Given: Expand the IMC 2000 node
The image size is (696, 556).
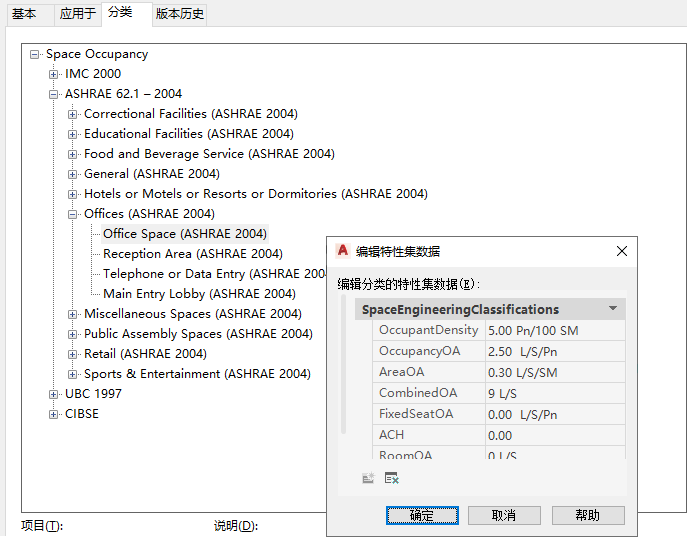Looking at the screenshot, I should [x=53, y=75].
